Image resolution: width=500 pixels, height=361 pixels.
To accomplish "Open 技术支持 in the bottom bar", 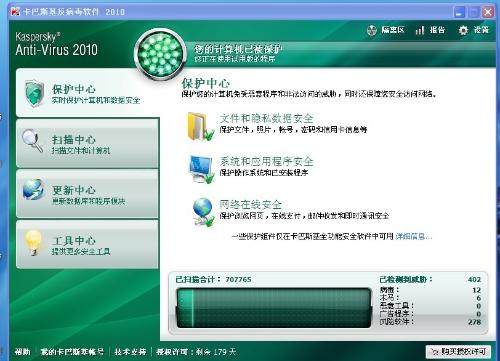I will pyautogui.click(x=130, y=352).
